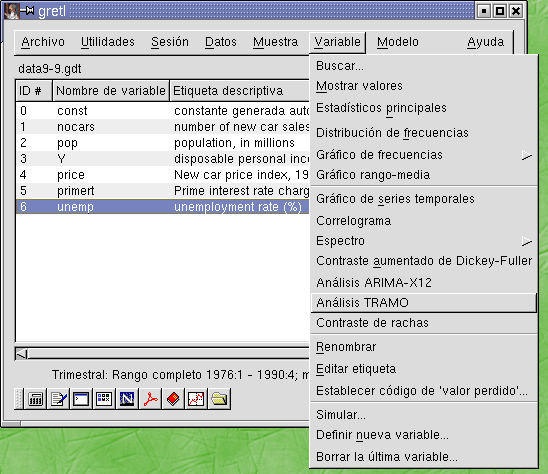548x474 pixels.
Task: Open the Sesión menu
Action: (170, 42)
